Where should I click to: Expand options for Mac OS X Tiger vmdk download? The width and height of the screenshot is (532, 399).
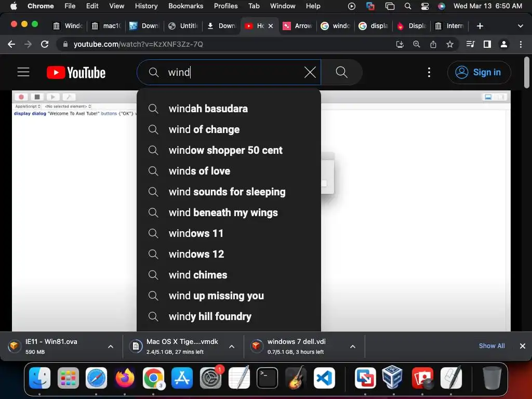pyautogui.click(x=232, y=347)
